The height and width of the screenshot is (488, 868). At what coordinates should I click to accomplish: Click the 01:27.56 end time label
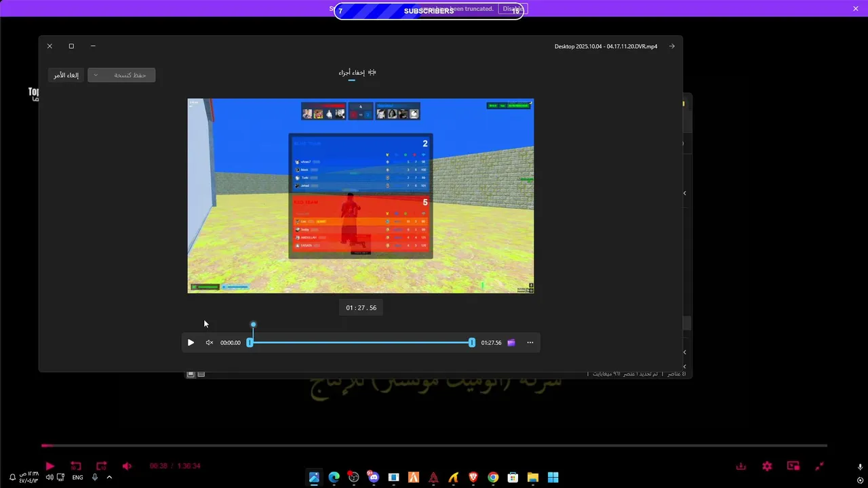(x=492, y=343)
